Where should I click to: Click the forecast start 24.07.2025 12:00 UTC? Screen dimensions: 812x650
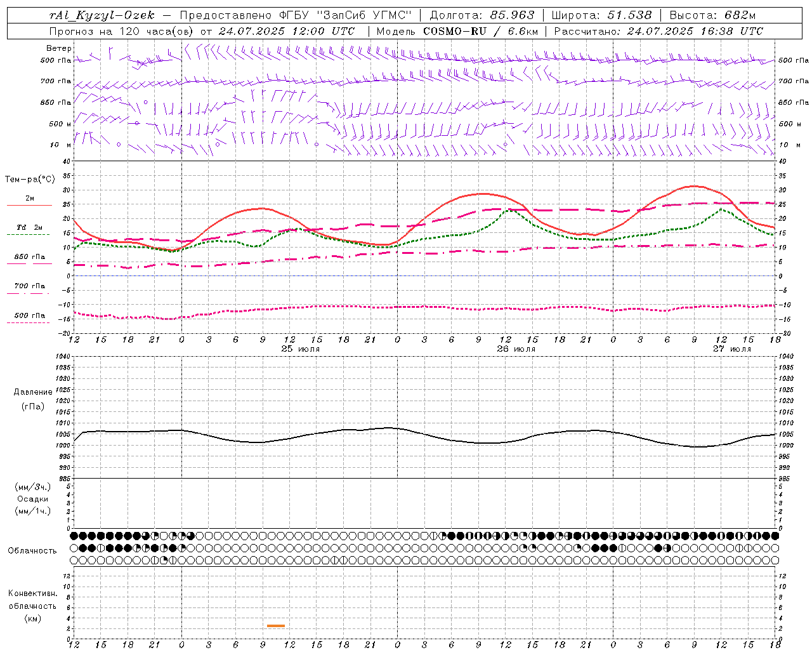[x=287, y=31]
